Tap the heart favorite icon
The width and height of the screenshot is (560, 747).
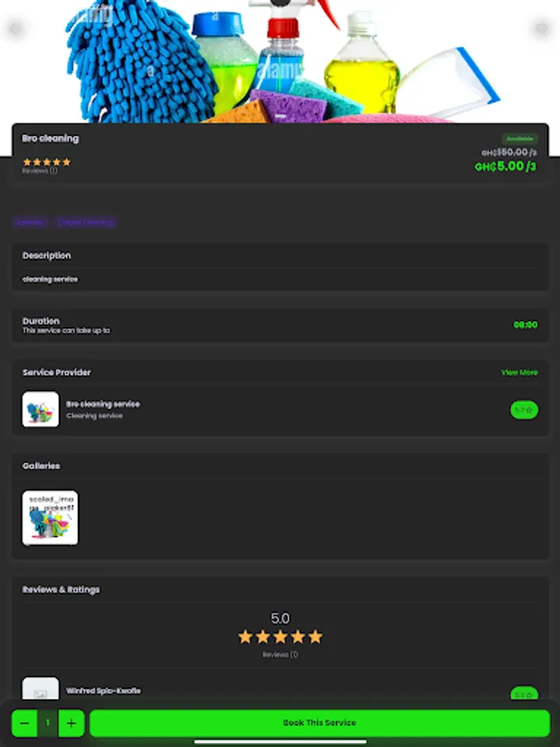[x=542, y=28]
